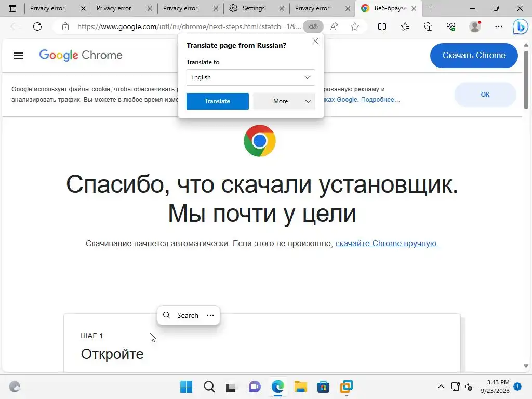Close the Settings tab

(282, 8)
